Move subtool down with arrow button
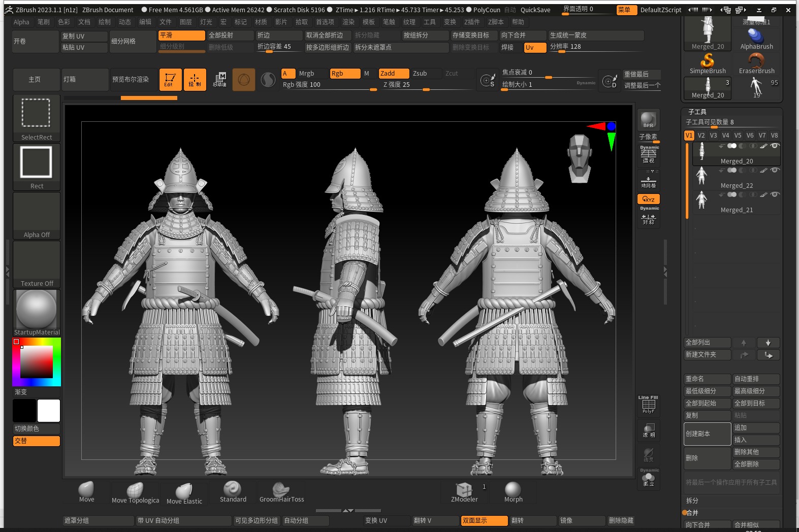 (x=768, y=343)
